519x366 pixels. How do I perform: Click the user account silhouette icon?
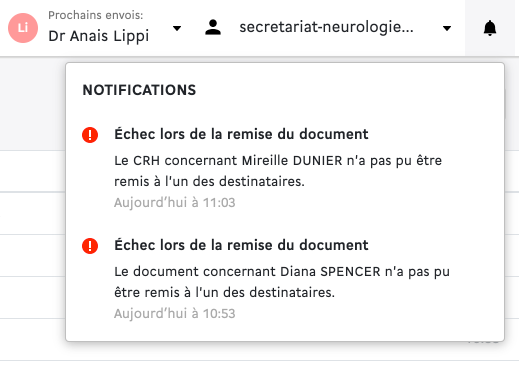(213, 27)
